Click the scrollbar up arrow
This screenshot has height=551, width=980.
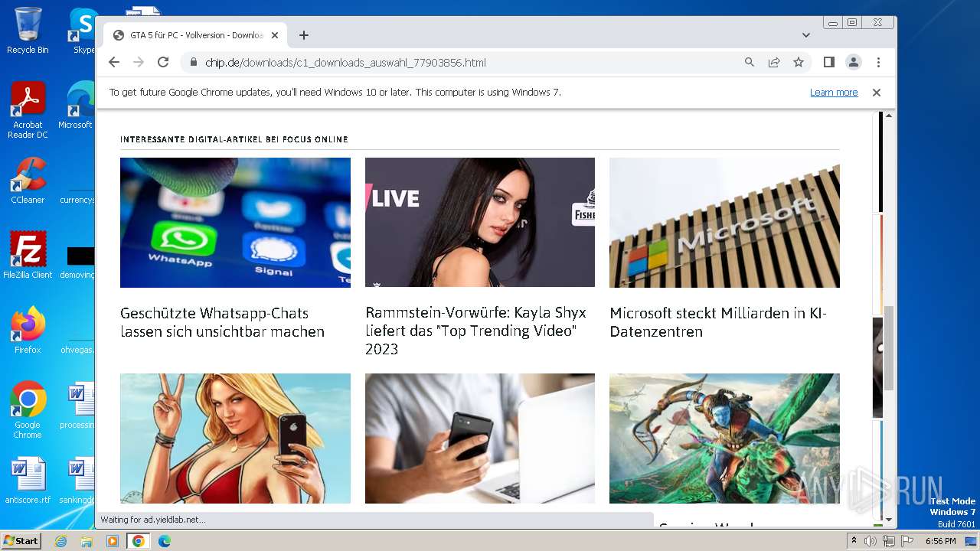point(888,116)
